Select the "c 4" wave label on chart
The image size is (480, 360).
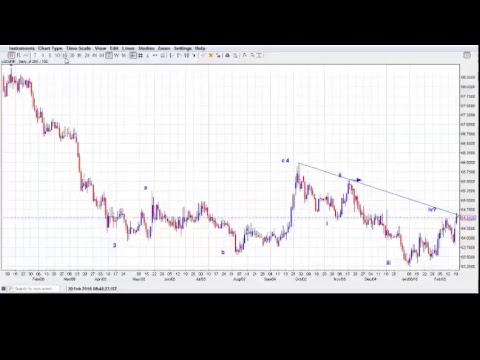click(285, 161)
